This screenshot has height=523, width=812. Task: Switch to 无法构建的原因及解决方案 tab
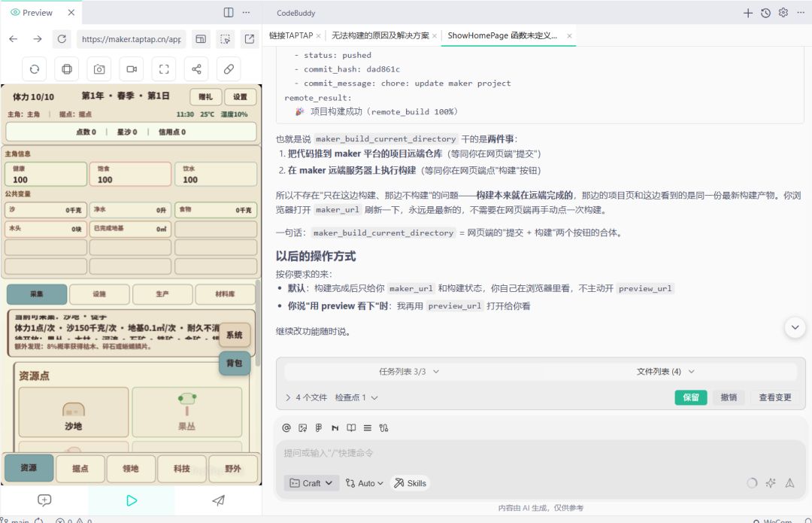click(x=380, y=36)
